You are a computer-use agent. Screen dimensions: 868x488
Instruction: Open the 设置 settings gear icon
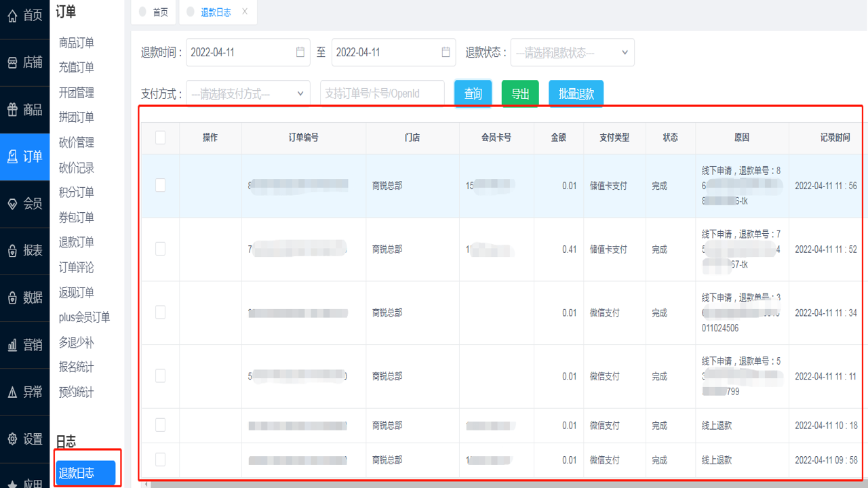(12, 439)
